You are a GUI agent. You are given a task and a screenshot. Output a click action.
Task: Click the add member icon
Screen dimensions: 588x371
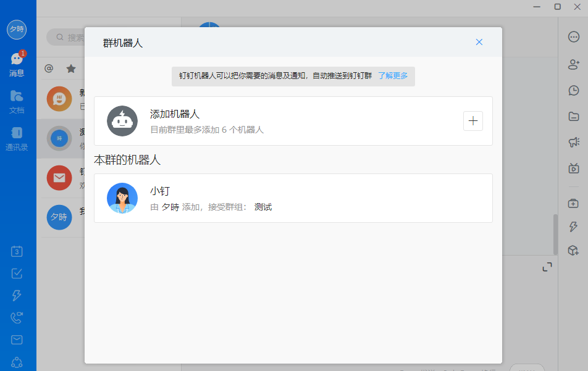573,64
